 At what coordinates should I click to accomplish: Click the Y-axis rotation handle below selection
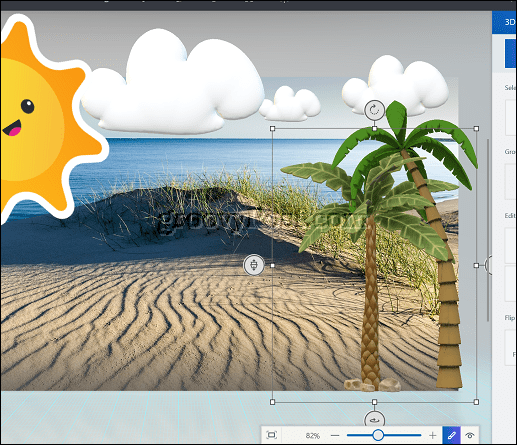coord(374,419)
